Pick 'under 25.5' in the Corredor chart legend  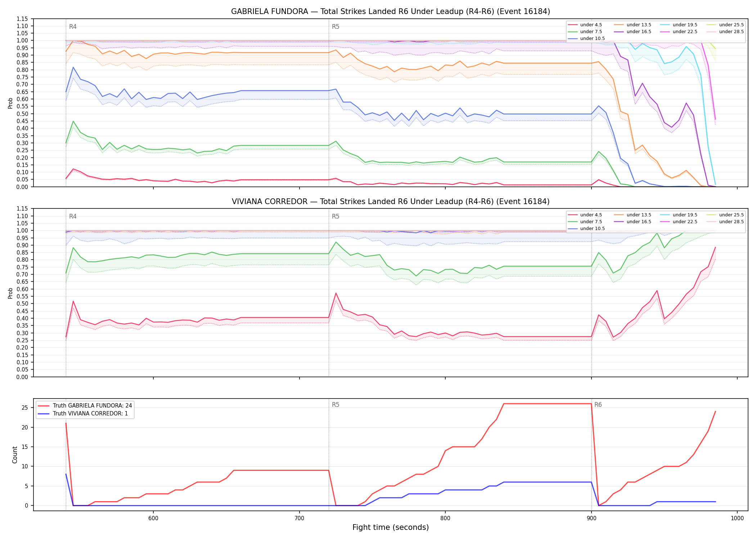tap(725, 215)
